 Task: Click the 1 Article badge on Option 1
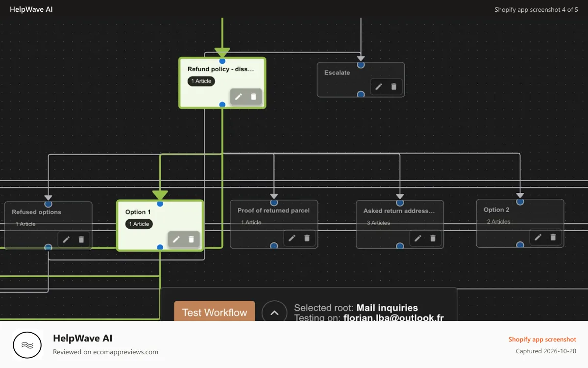tap(139, 224)
